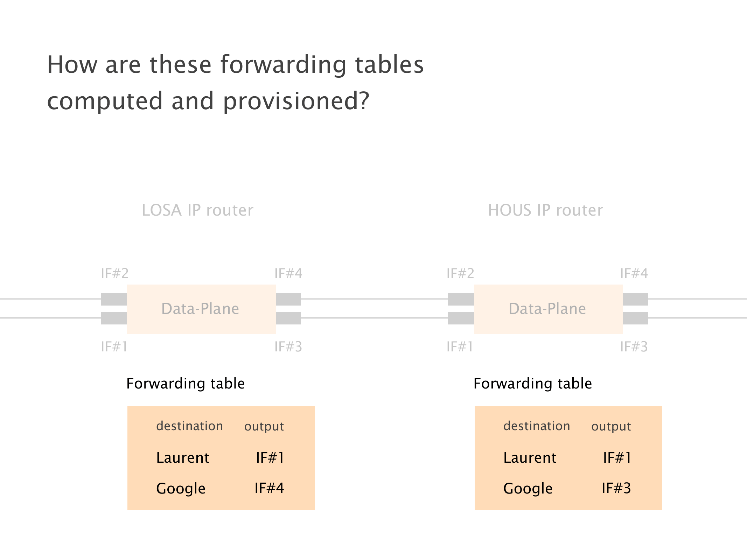Screen dimensions: 747x560
Task: Click the IF#4 label above LOSA router
Action: pos(288,273)
